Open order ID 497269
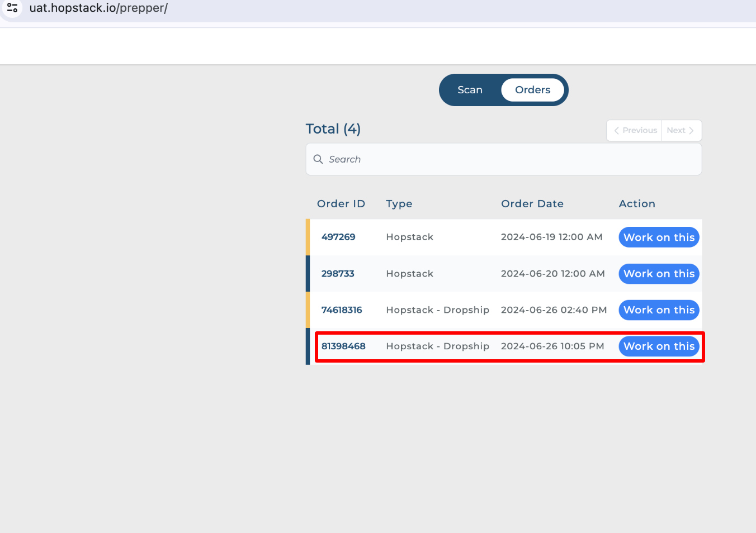Image resolution: width=756 pixels, height=533 pixels. [x=338, y=237]
